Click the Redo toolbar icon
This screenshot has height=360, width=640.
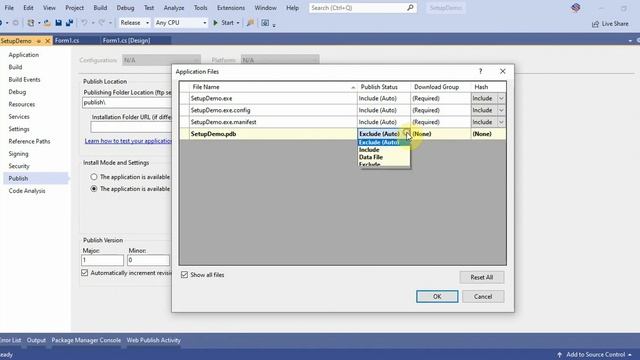tap(102, 23)
